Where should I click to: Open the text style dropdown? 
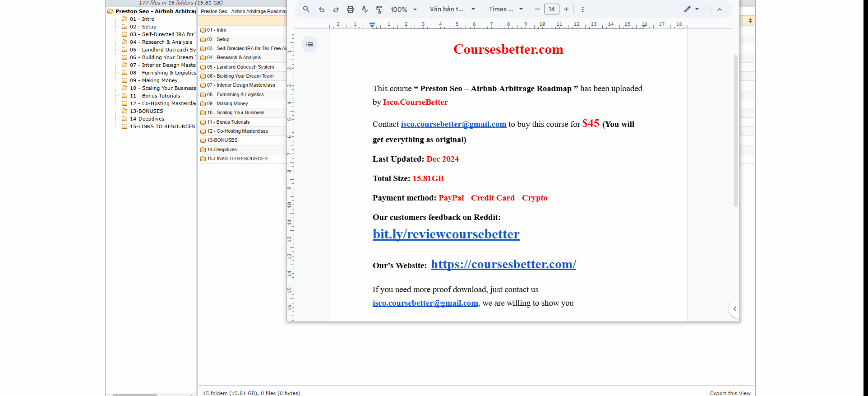pyautogui.click(x=452, y=9)
